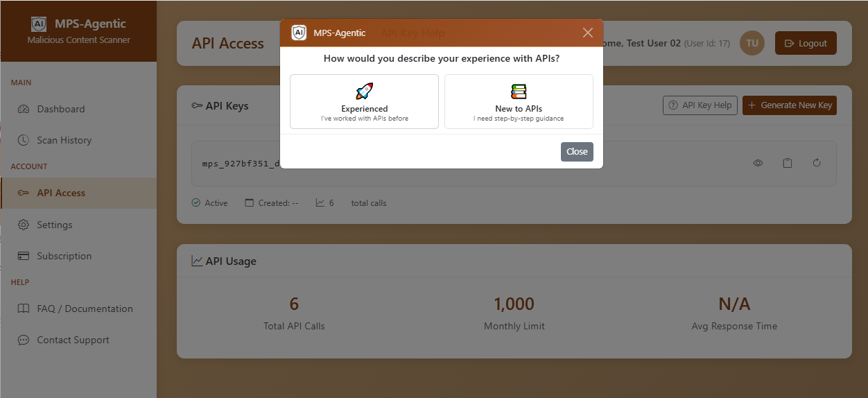This screenshot has height=398, width=868.
Task: Dismiss dialog with the X icon
Action: [x=588, y=33]
